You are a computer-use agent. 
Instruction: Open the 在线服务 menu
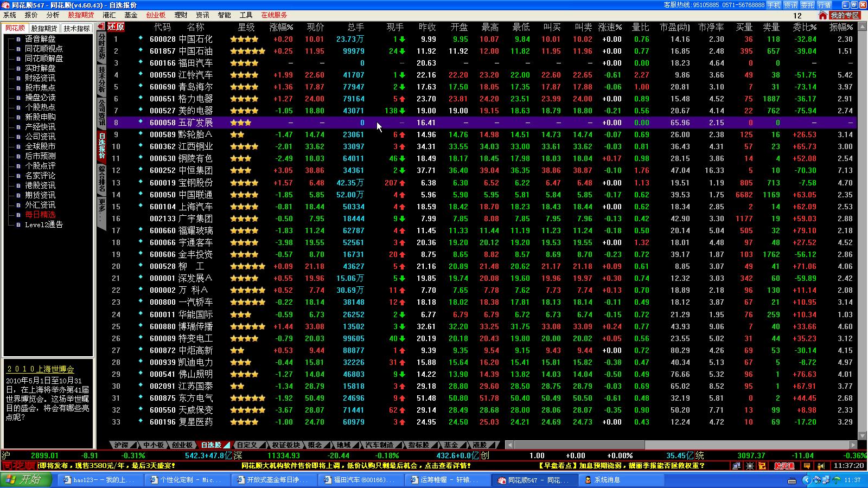(x=274, y=15)
